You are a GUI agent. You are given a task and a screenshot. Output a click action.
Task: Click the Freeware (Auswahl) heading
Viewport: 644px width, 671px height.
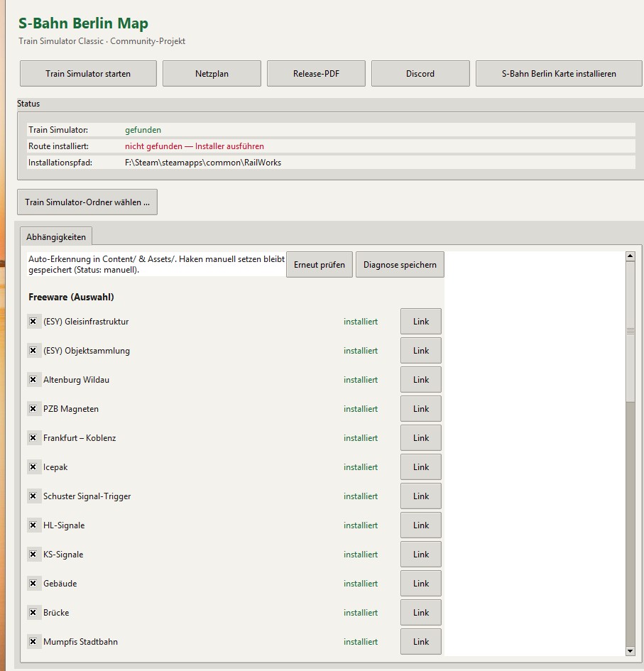point(71,297)
